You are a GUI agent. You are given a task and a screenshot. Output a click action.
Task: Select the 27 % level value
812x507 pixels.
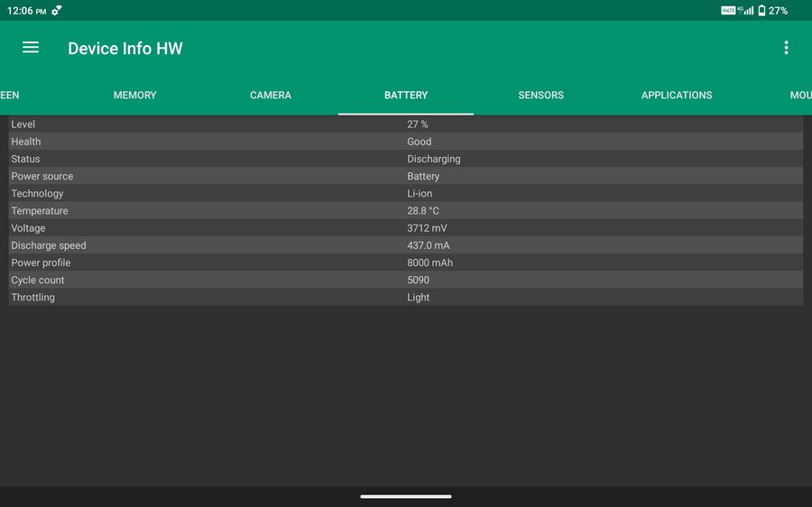coord(418,124)
